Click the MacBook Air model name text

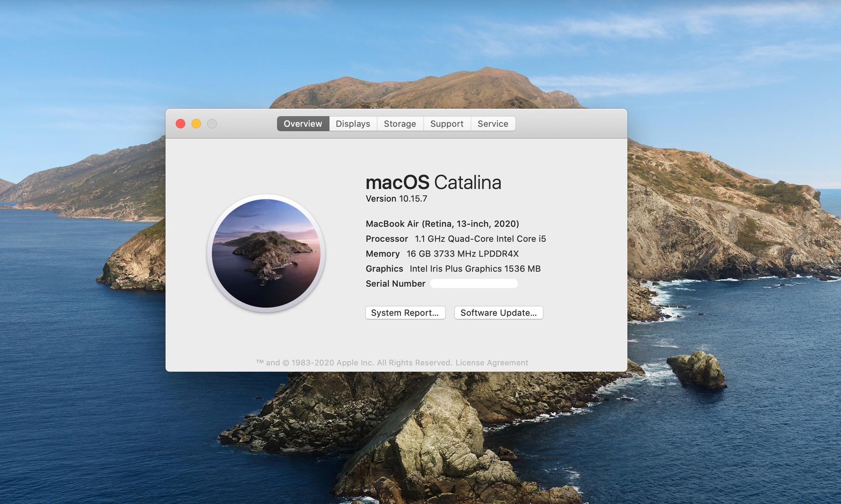[442, 224]
